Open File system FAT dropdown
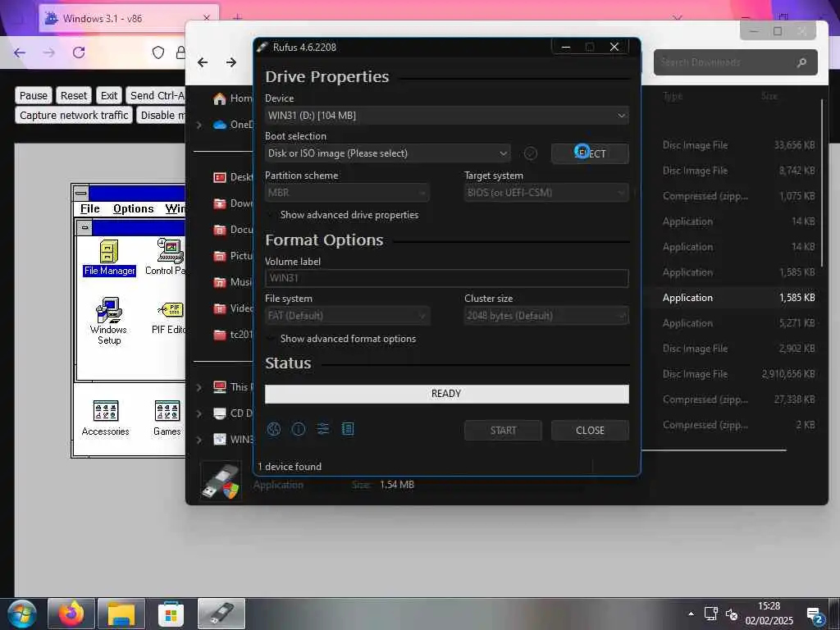Viewport: 840px width, 630px height. [x=347, y=316]
